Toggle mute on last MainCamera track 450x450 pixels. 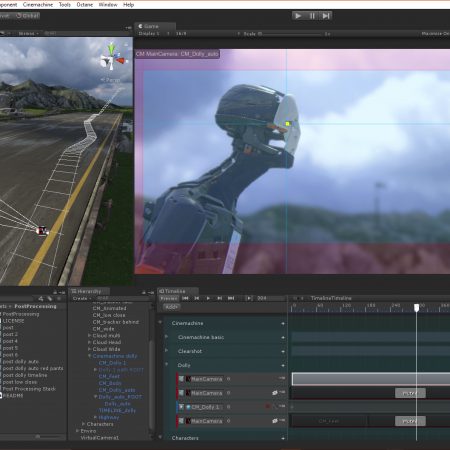point(275,421)
